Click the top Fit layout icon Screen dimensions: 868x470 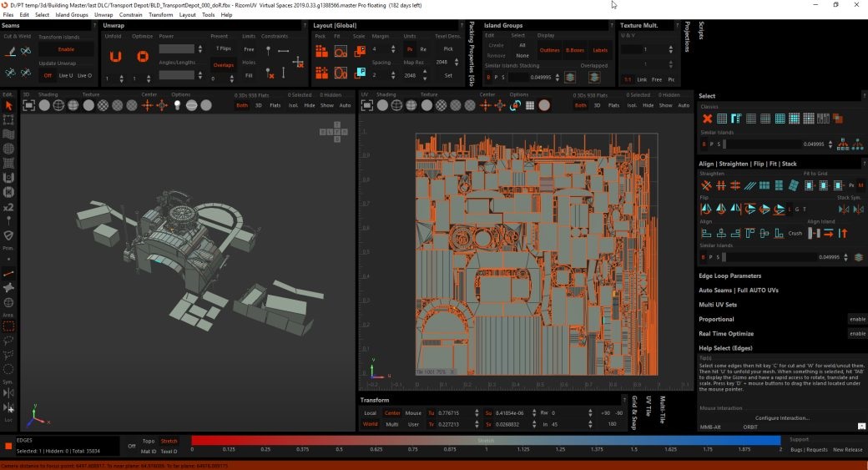click(341, 52)
